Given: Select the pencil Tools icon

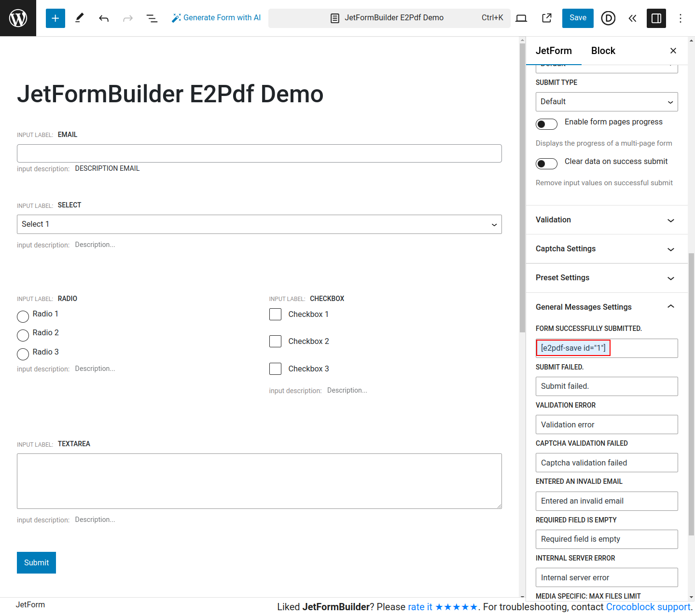Looking at the screenshot, I should [80, 18].
